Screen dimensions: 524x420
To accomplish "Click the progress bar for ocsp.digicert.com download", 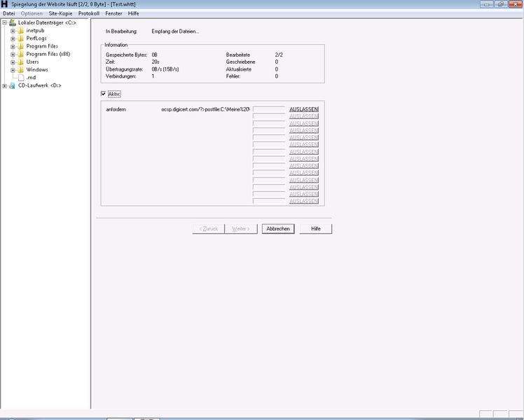I will pos(268,110).
